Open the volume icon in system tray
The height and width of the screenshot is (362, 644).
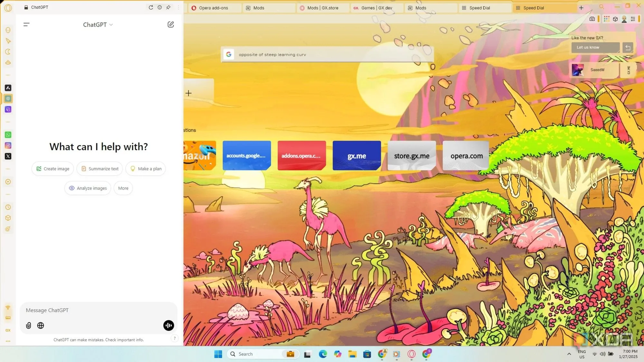[x=602, y=354]
